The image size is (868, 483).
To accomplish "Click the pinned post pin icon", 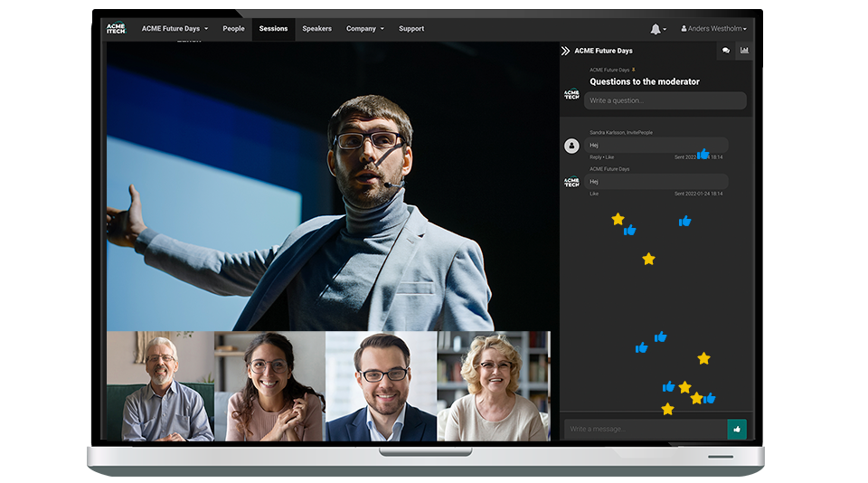I will coord(633,70).
